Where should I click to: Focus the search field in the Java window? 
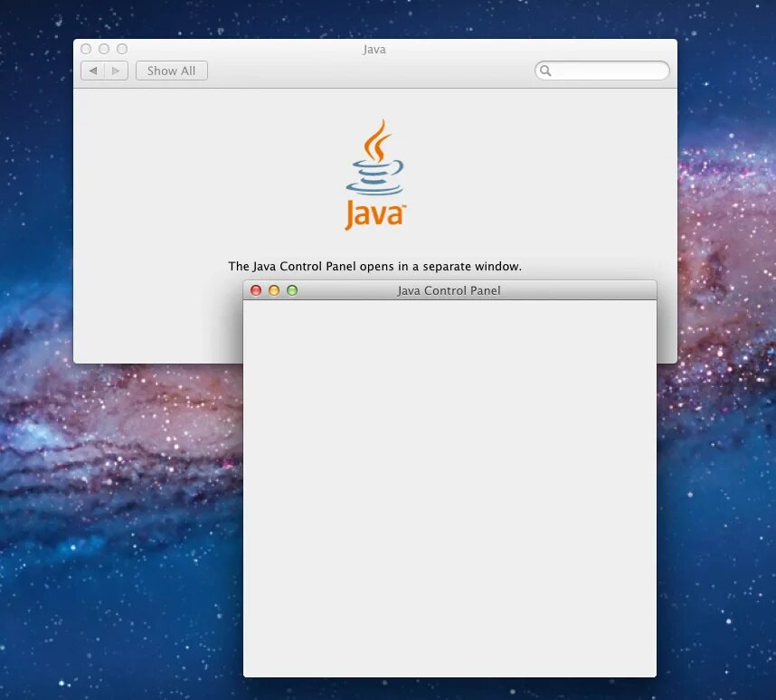(x=601, y=71)
